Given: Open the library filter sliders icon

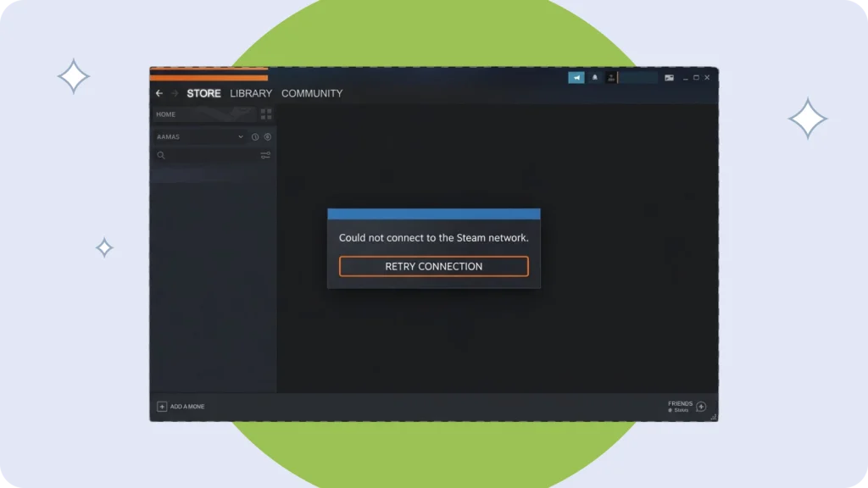Looking at the screenshot, I should (x=265, y=156).
